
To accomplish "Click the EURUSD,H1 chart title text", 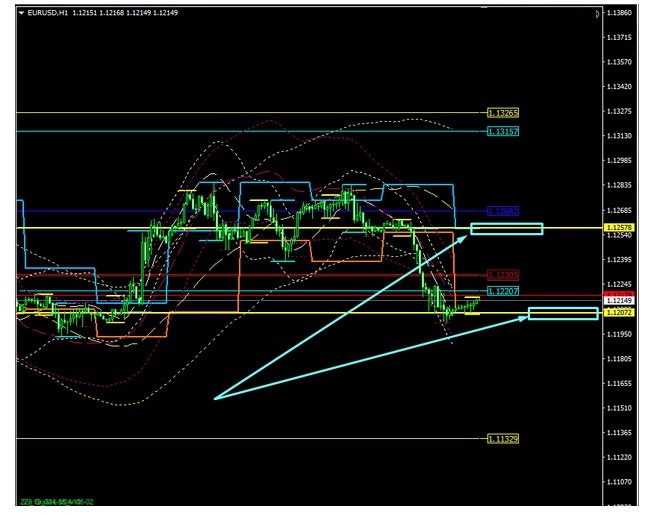I will [48, 13].
